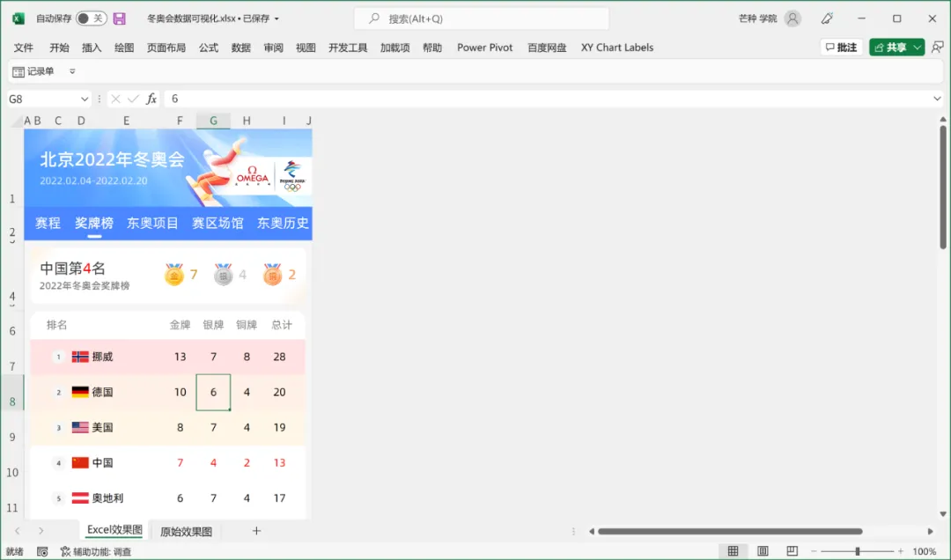Expand the formula bar with right-side chevron
Image resolution: width=951 pixels, height=560 pixels.
pos(937,99)
